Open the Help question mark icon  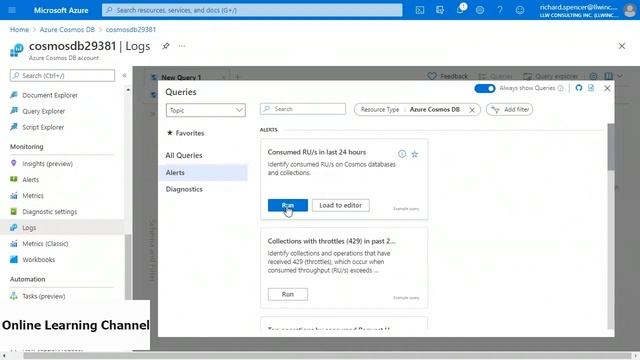500,10
